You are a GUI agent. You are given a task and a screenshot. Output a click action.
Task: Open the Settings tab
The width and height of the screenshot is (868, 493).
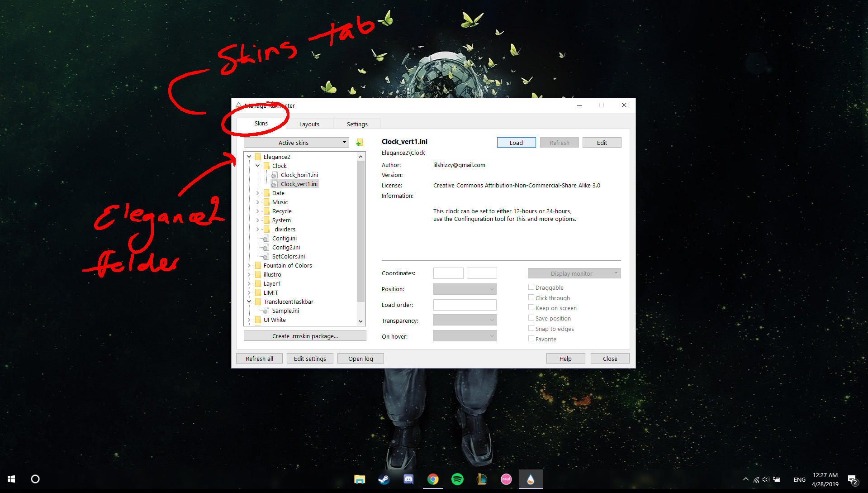[x=357, y=124]
